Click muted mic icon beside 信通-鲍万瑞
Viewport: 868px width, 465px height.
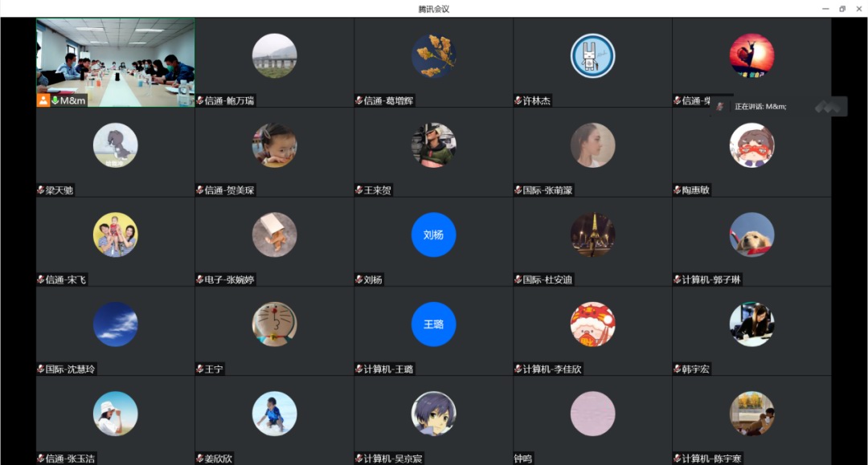point(200,100)
